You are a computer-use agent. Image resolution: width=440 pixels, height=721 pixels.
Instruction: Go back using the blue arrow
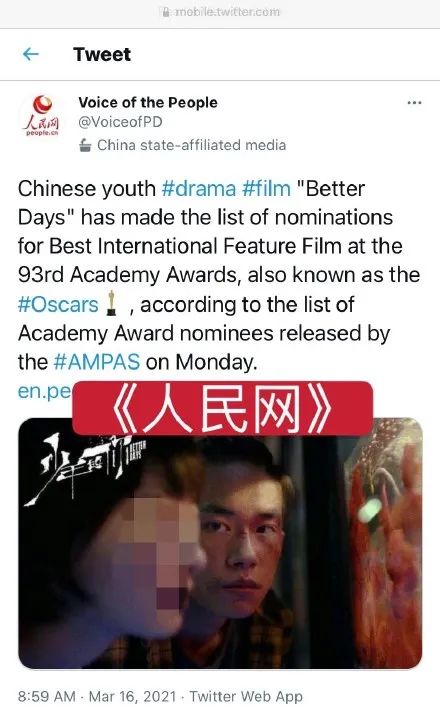(x=31, y=54)
